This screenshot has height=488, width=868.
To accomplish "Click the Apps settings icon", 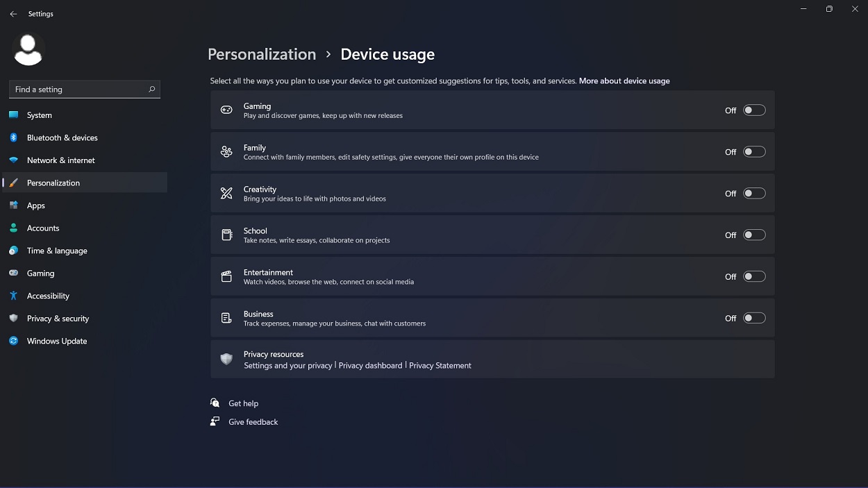I will [15, 205].
